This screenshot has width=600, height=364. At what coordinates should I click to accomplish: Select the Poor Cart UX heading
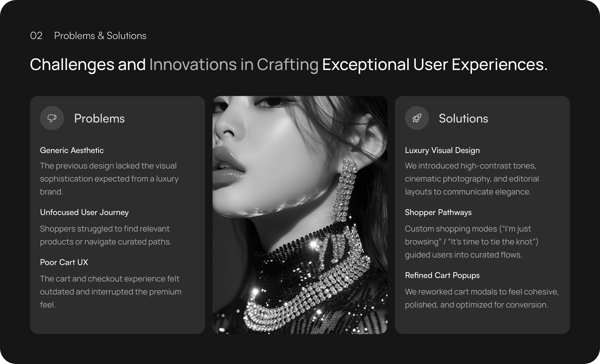point(64,262)
